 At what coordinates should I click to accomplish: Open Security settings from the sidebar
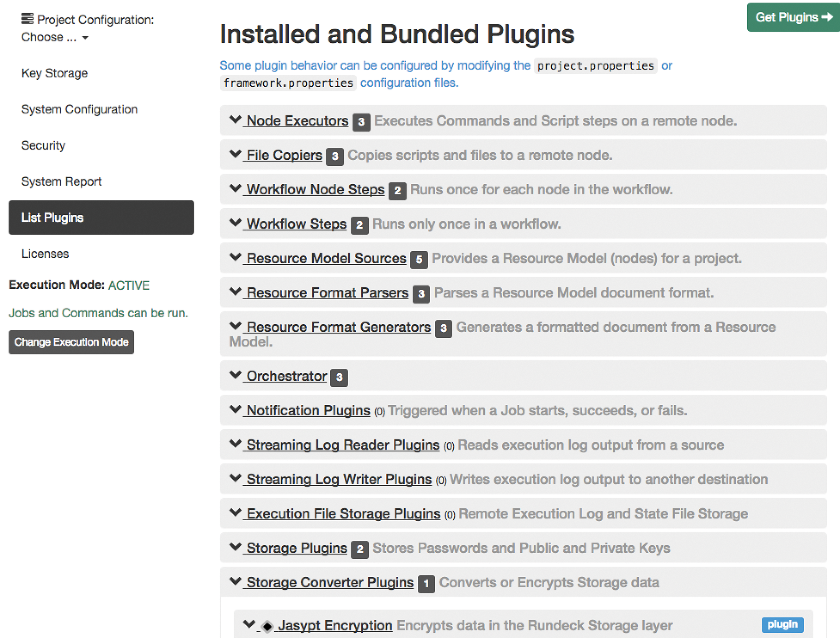43,145
